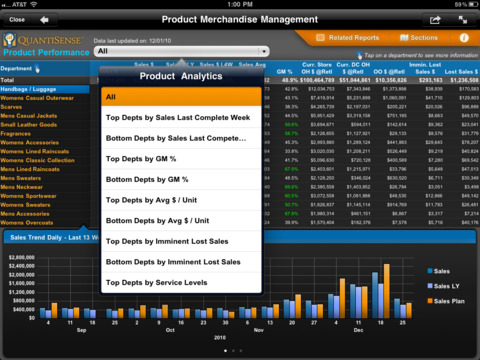
Task: Click the Related Reports icon
Action: [320, 38]
